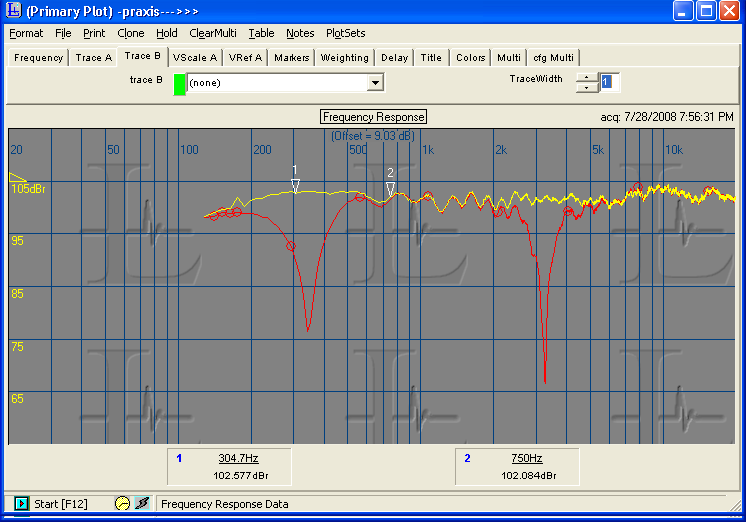The width and height of the screenshot is (746, 522).
Task: Click the application icon in title bar
Action: 13,11
